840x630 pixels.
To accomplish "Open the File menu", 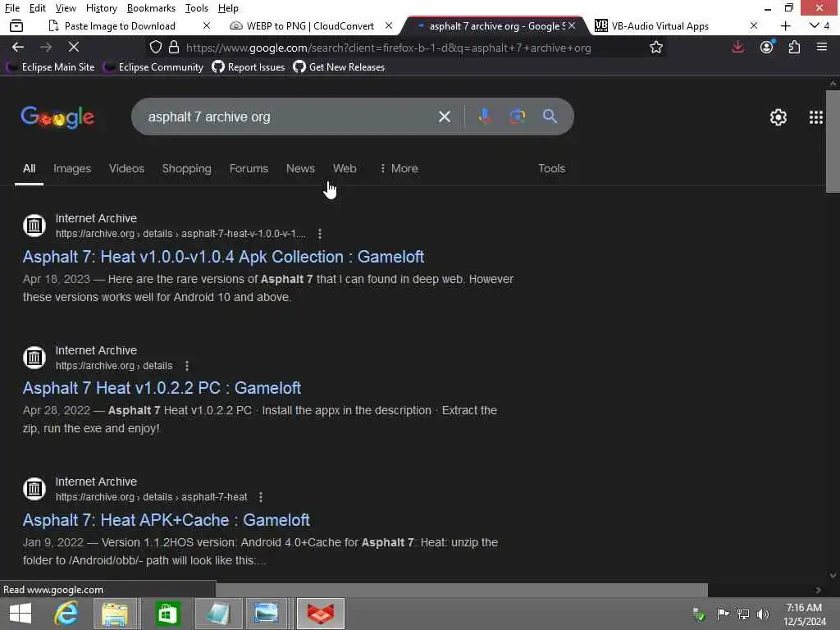I will 11,8.
